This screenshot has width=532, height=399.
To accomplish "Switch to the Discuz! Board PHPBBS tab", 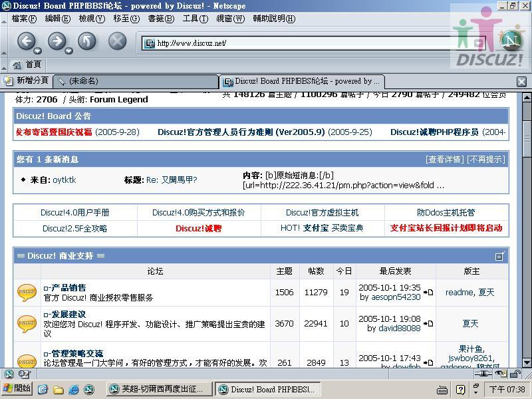I will pos(302,81).
